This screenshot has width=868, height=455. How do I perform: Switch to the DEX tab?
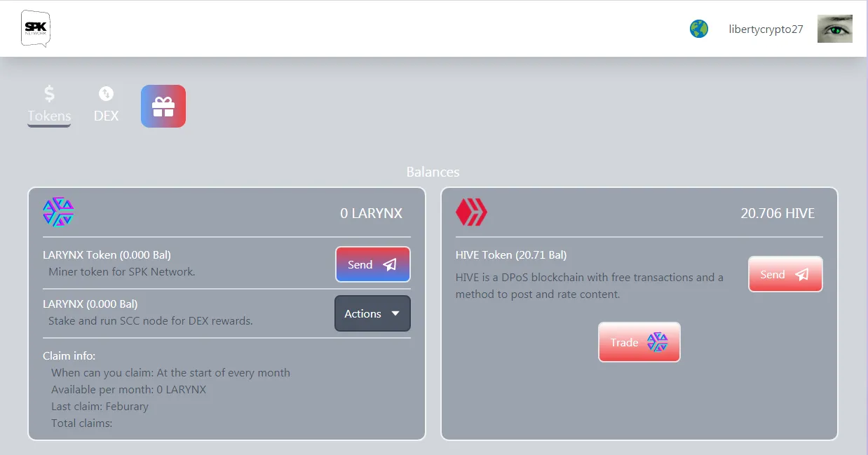[107, 105]
